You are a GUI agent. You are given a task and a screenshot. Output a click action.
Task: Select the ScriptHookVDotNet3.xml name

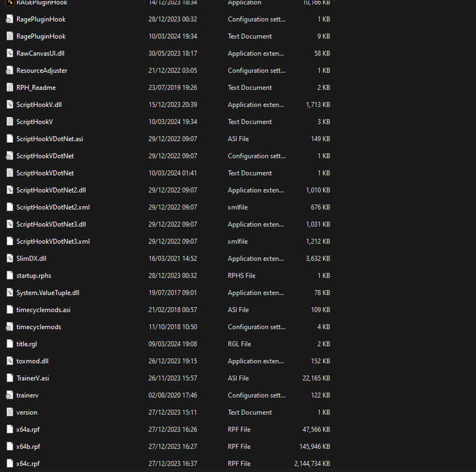tap(53, 242)
